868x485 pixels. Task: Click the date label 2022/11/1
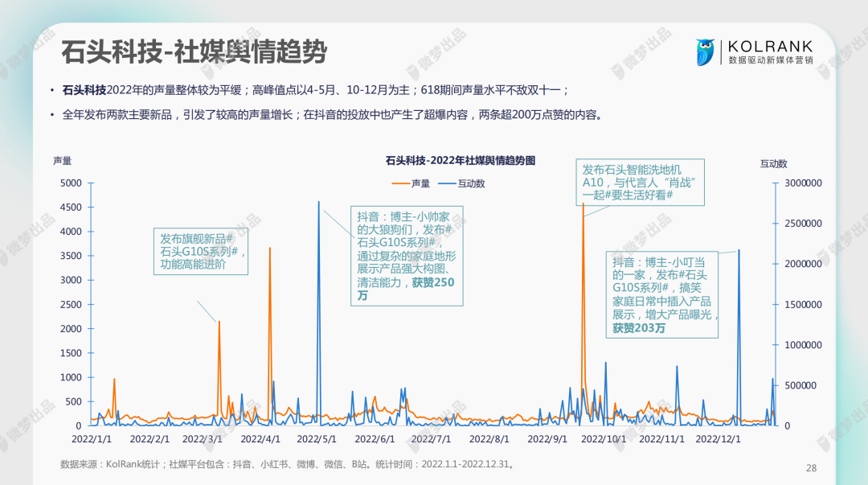click(x=661, y=439)
